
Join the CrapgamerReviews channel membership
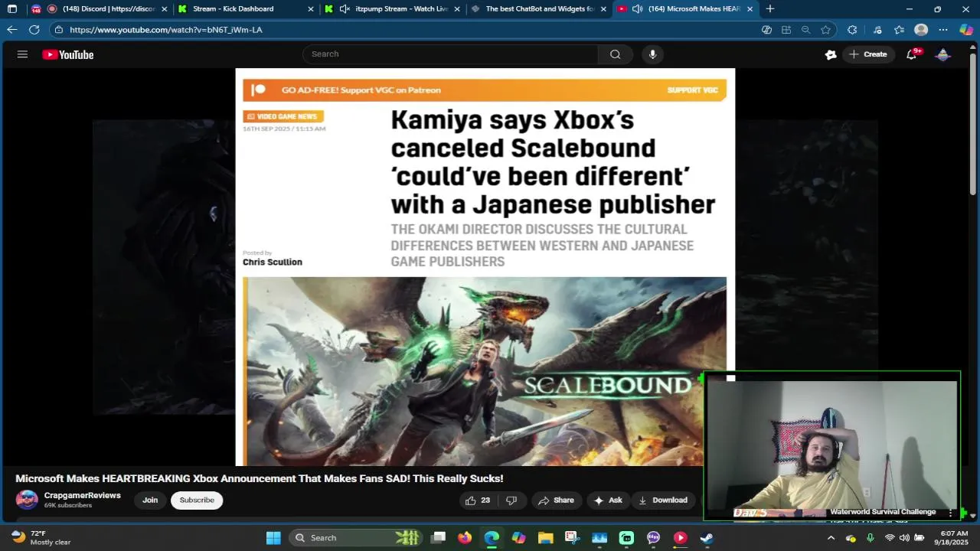pyautogui.click(x=150, y=500)
